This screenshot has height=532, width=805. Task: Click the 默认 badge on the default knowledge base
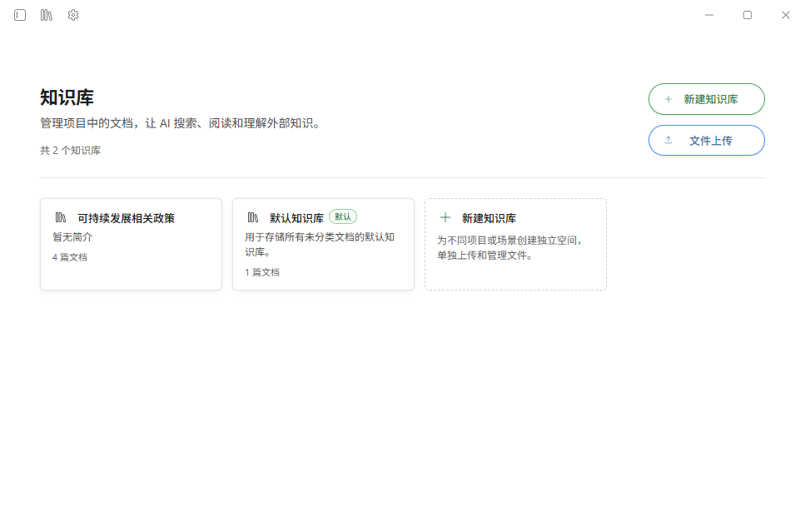[x=341, y=216]
